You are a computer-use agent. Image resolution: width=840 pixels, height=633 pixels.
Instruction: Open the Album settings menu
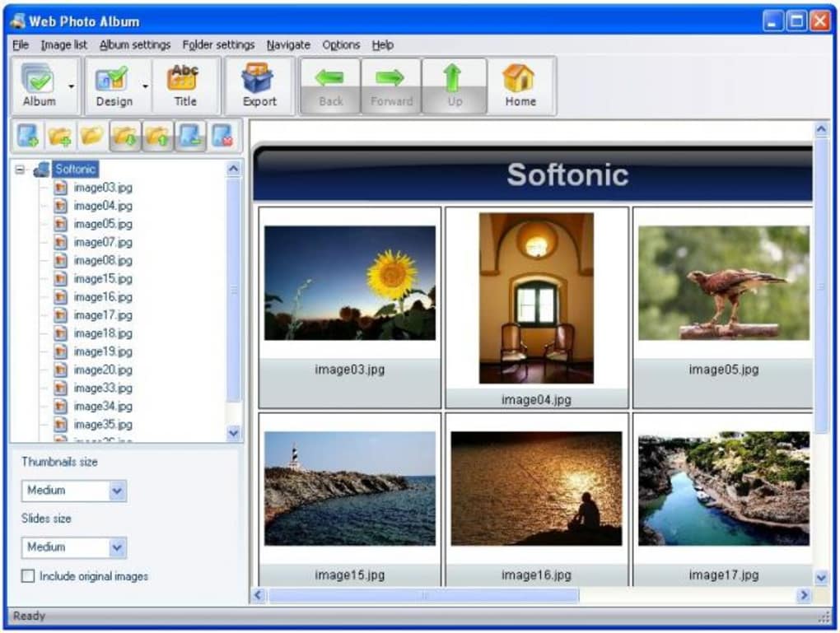(x=134, y=44)
